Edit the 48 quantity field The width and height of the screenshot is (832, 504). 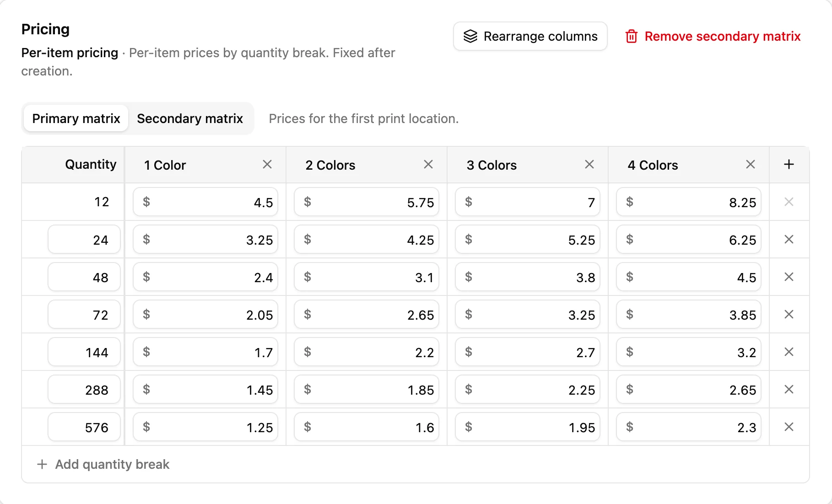84,277
